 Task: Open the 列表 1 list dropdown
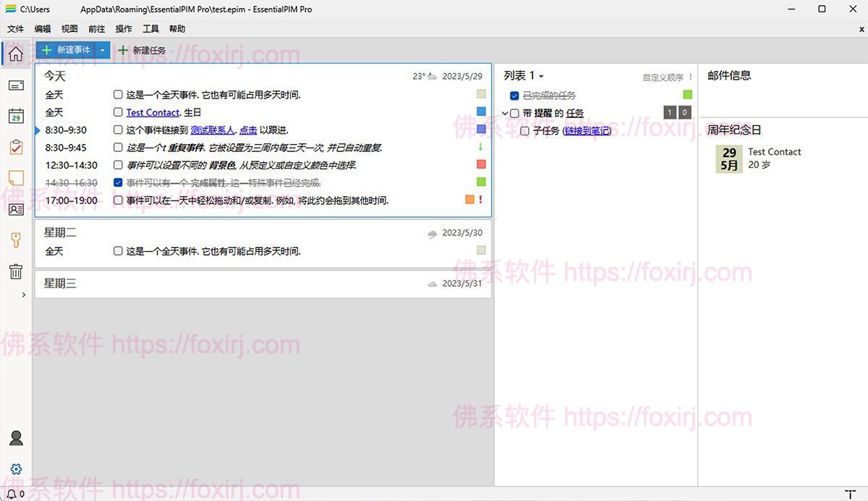tap(540, 75)
